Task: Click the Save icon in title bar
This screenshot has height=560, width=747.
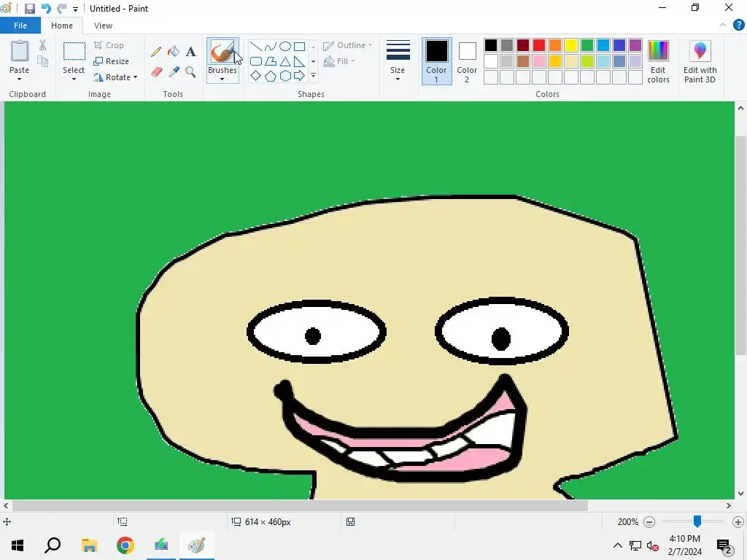Action: coord(30,9)
